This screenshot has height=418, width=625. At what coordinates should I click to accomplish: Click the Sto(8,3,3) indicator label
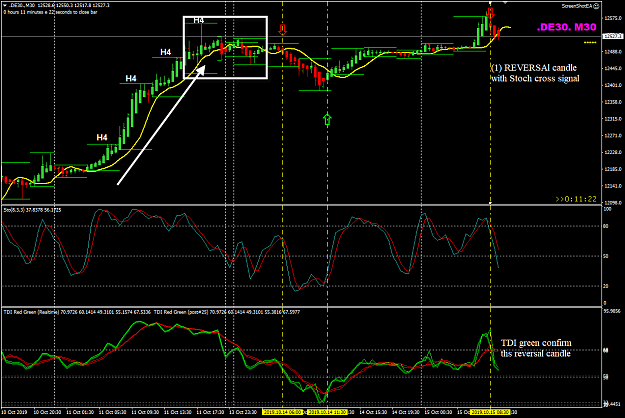(13, 210)
